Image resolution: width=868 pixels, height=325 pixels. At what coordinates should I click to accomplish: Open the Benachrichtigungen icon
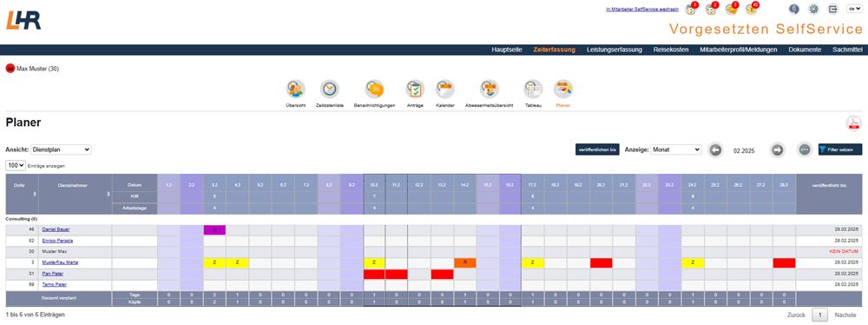(374, 90)
